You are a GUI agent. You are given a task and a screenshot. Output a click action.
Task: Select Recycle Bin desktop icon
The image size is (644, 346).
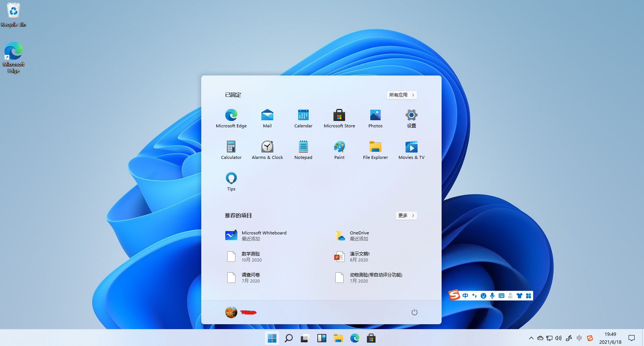(14, 15)
